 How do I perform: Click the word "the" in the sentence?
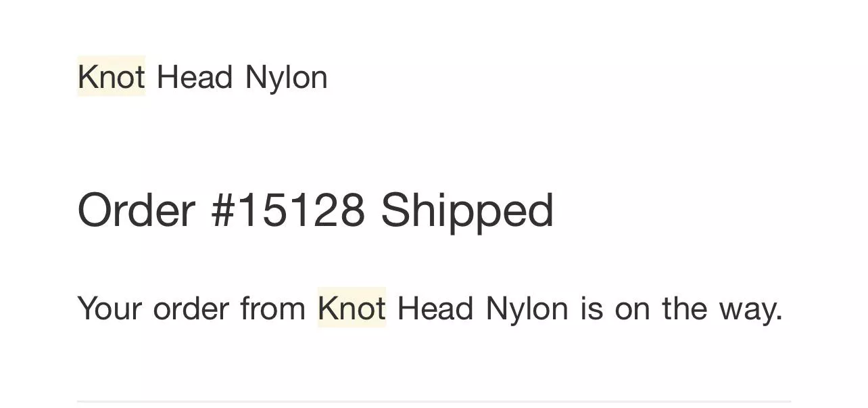click(684, 309)
